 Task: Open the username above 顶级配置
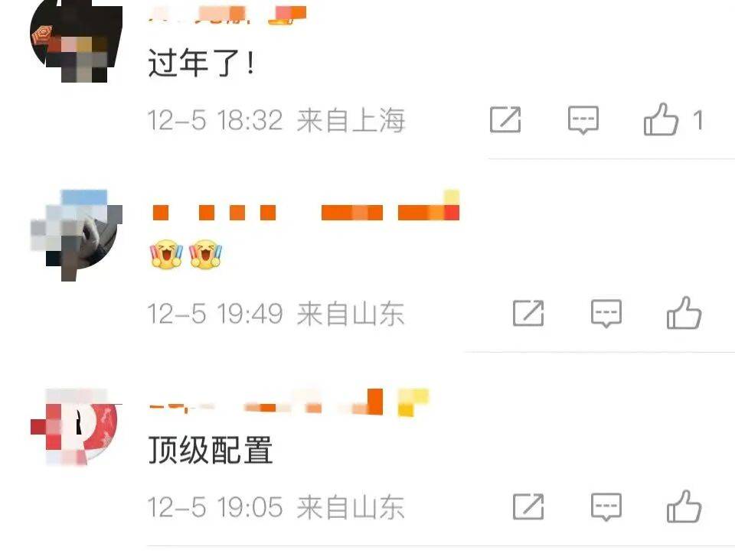(x=289, y=402)
